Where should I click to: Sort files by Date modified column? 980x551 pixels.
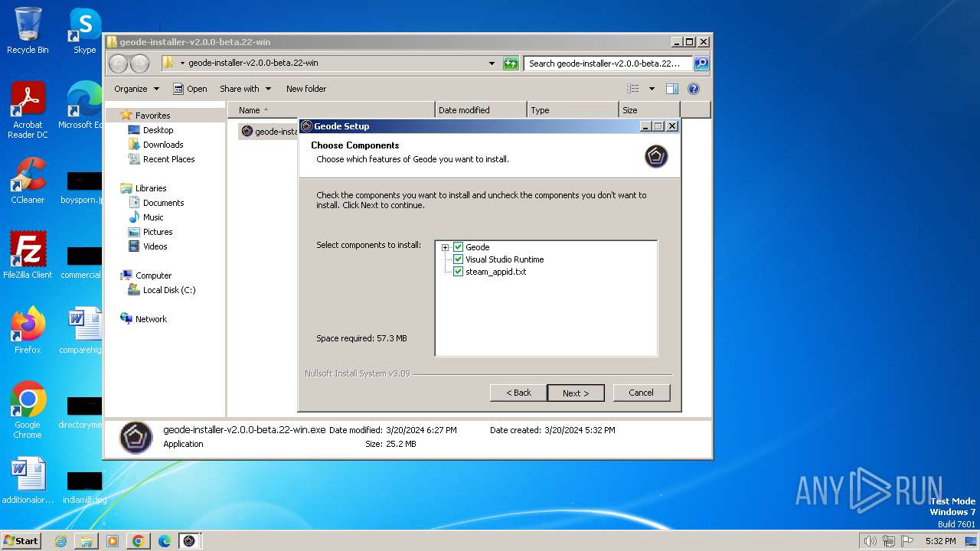[x=481, y=110]
